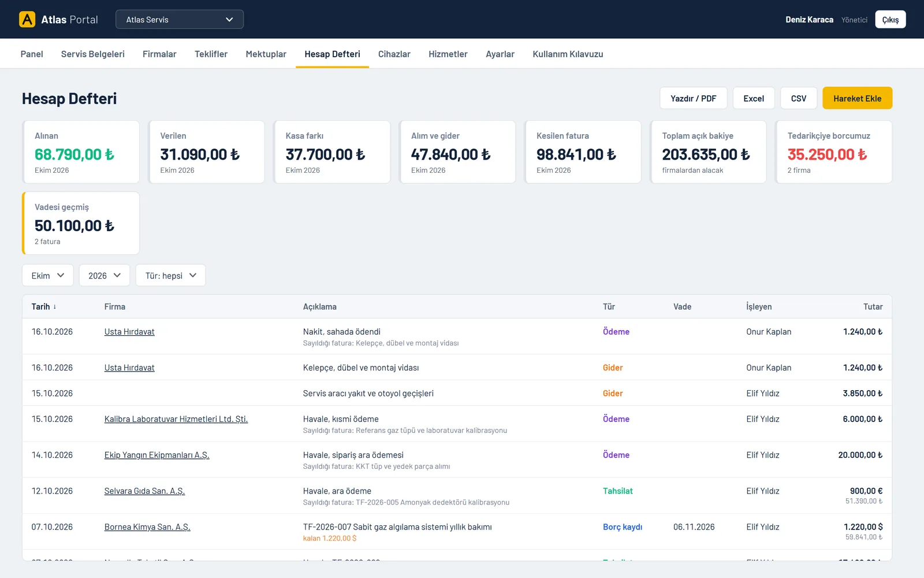Viewport: 924px width, 578px height.
Task: Switch to the Firmalar tab
Action: coord(159,54)
